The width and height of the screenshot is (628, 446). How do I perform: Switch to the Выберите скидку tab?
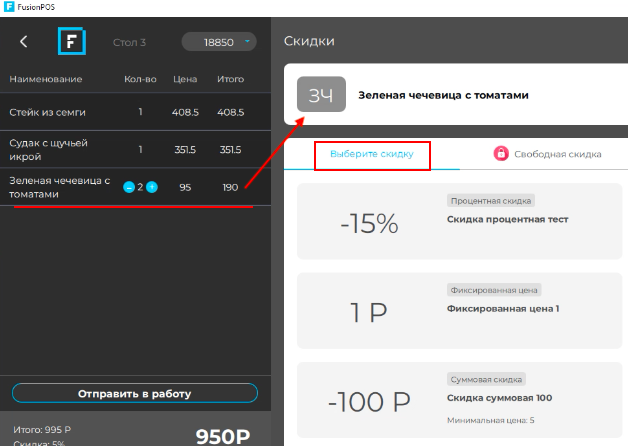click(x=372, y=154)
